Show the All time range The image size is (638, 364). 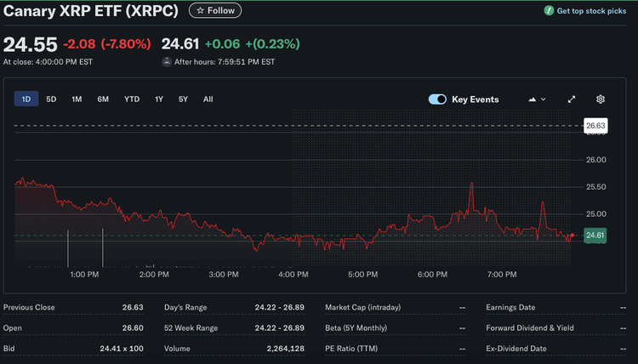click(208, 100)
